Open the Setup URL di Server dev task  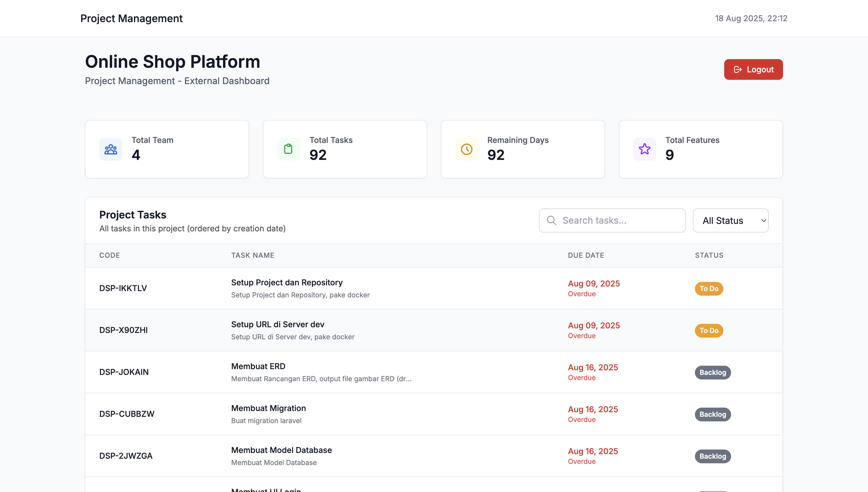click(x=277, y=324)
